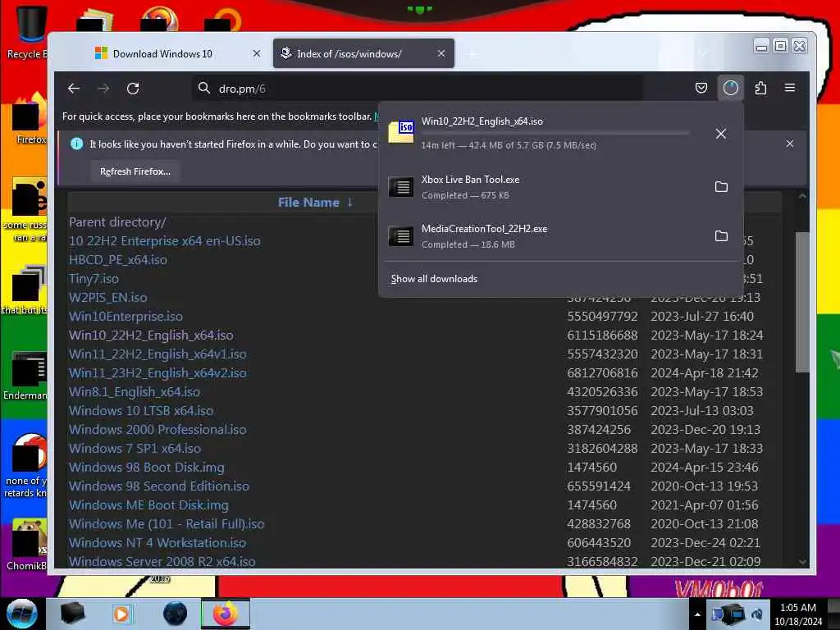Click Windows 10 LTSB x64.iso link
Image resolution: width=840 pixels, height=630 pixels.
click(x=141, y=411)
